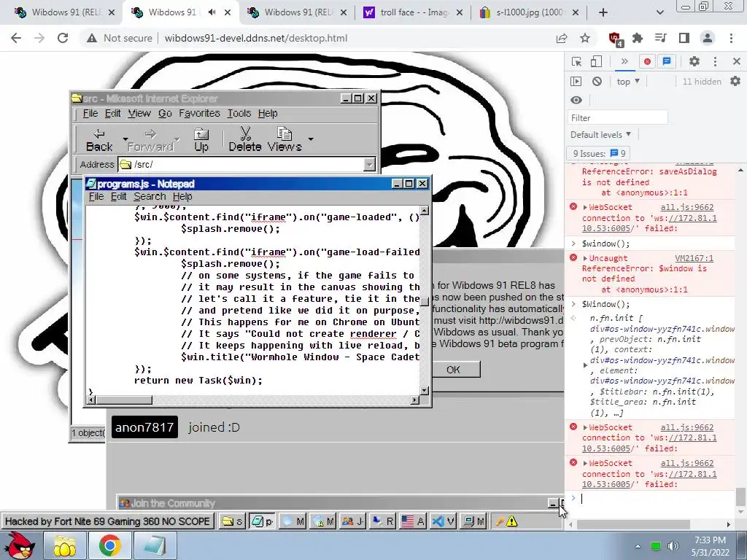747x560 pixels.
Task: Bookmark the page with the star icon
Action: pos(585,38)
